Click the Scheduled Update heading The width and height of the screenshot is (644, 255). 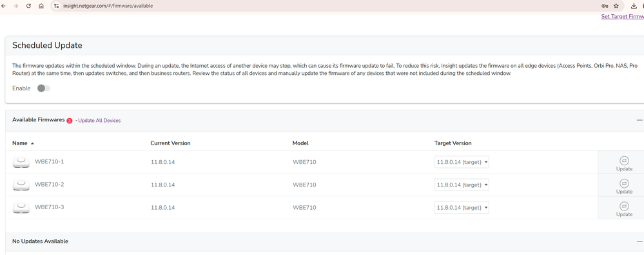47,45
